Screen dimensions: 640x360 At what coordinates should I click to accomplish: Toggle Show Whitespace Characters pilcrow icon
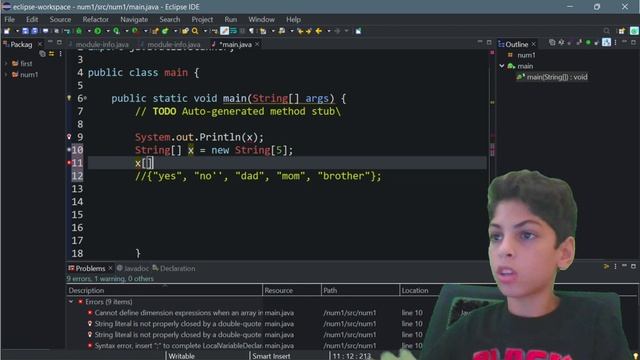[x=251, y=31]
